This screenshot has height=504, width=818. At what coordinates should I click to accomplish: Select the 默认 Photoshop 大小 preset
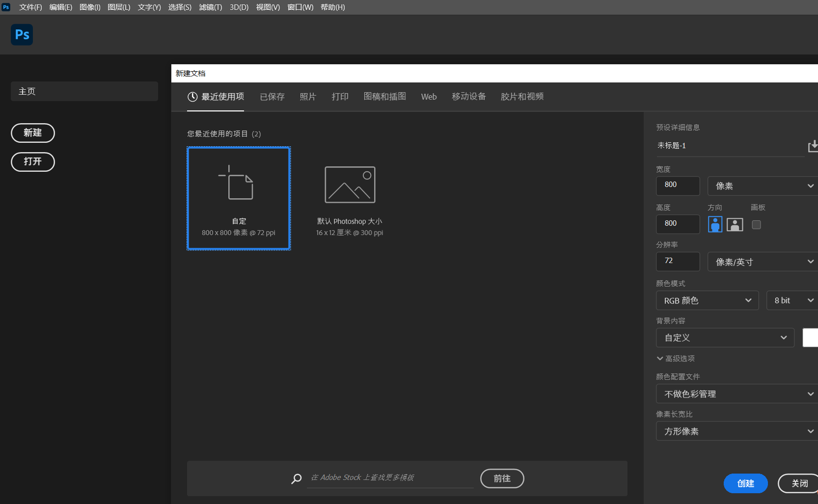click(350, 198)
